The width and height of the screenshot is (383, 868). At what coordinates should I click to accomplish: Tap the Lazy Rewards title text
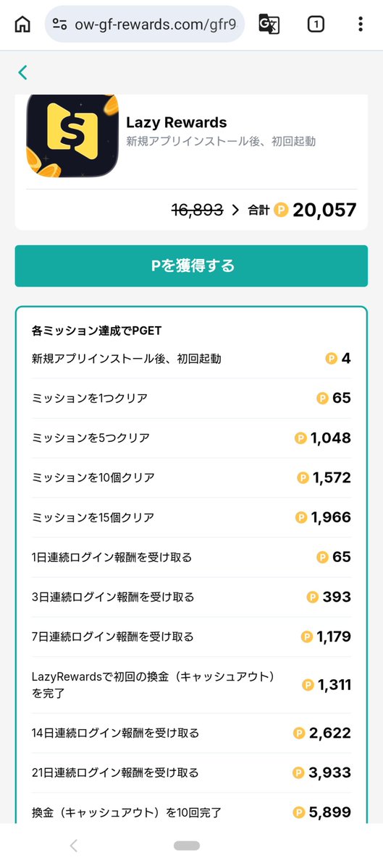tap(177, 122)
